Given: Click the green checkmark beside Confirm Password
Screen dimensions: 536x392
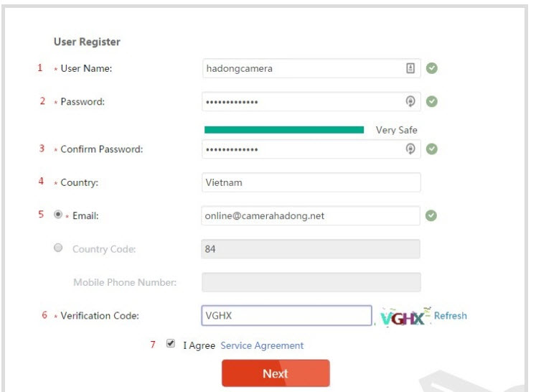Looking at the screenshot, I should [431, 149].
